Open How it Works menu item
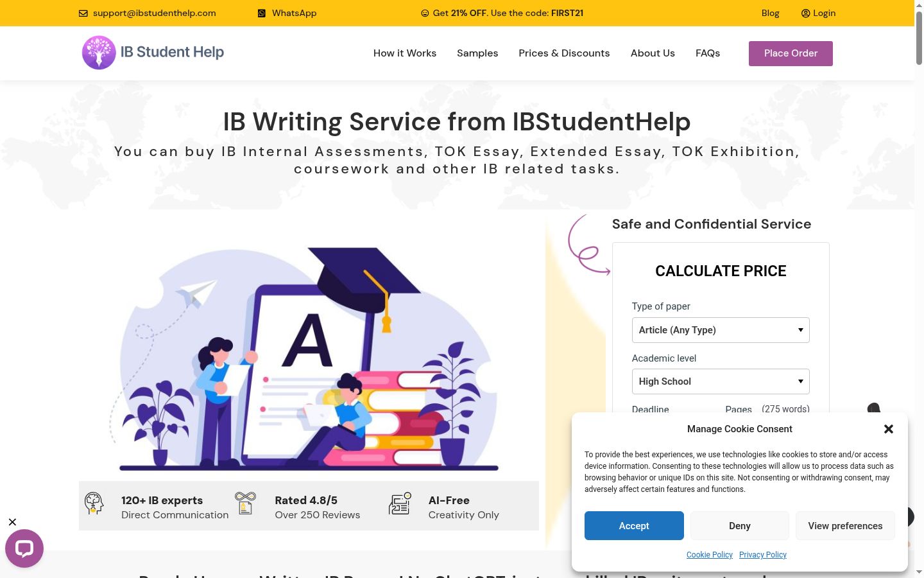Screen dimensions: 924x578 coord(405,53)
